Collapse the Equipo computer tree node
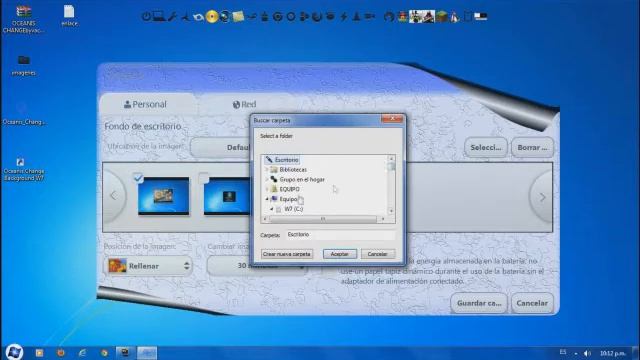Viewport: 640px width, 360px height. (267, 199)
